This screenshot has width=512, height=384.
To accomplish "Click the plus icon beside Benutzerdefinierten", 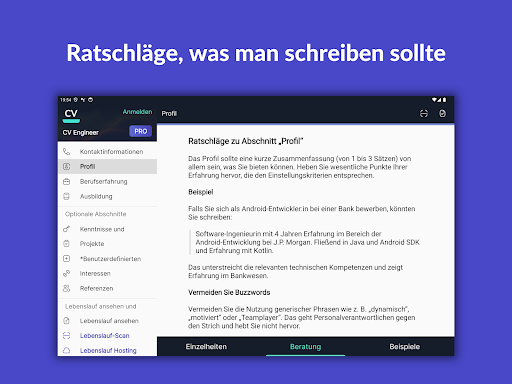I will (67, 259).
